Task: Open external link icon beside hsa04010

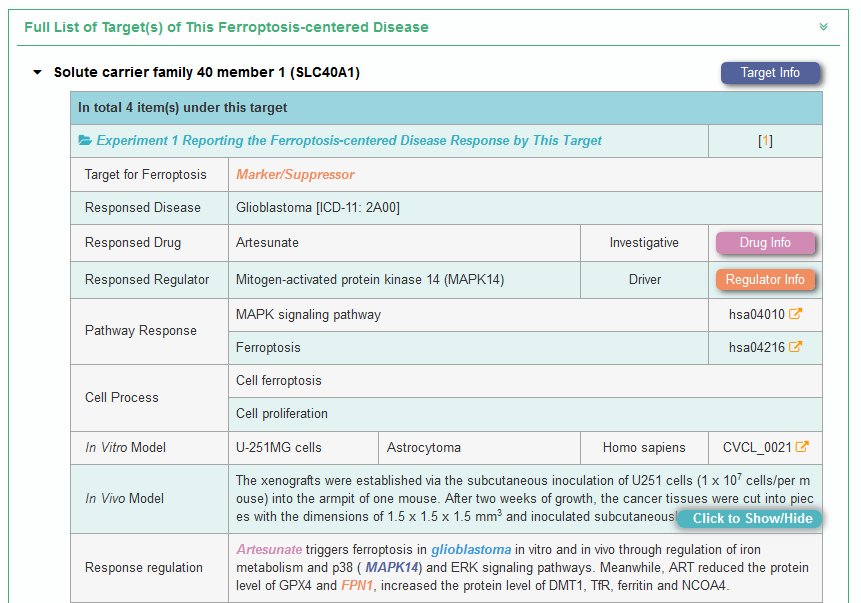Action: coord(796,314)
